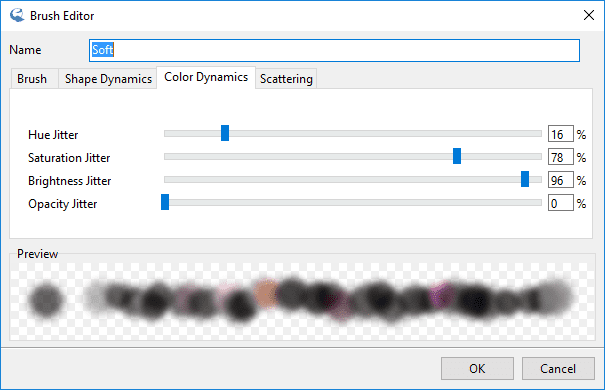Cancel the brush edits
This screenshot has height=390, width=605.
[558, 368]
